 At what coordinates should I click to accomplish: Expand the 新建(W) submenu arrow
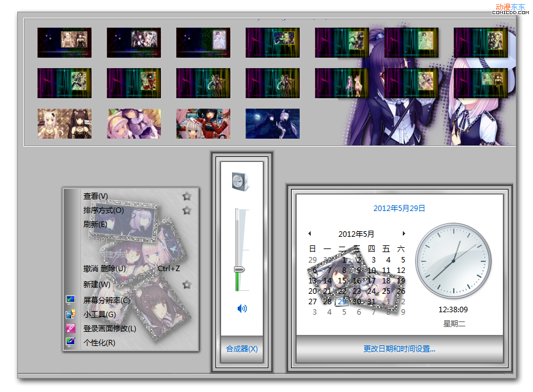click(187, 285)
